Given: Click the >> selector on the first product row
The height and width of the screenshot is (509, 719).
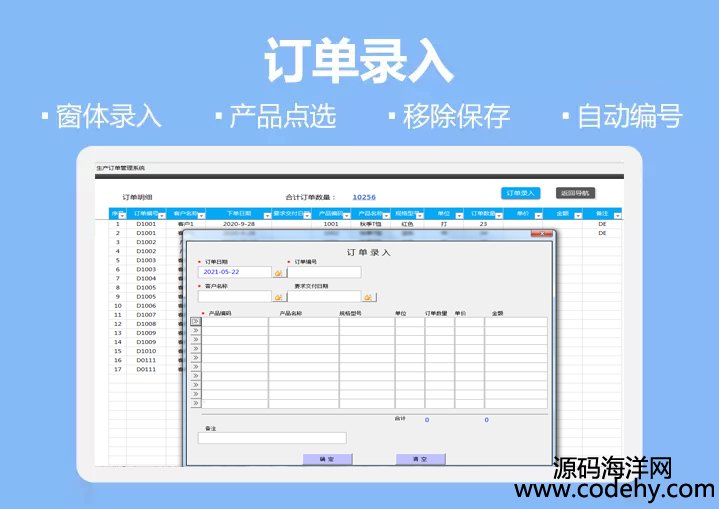Looking at the screenshot, I should click(195, 321).
